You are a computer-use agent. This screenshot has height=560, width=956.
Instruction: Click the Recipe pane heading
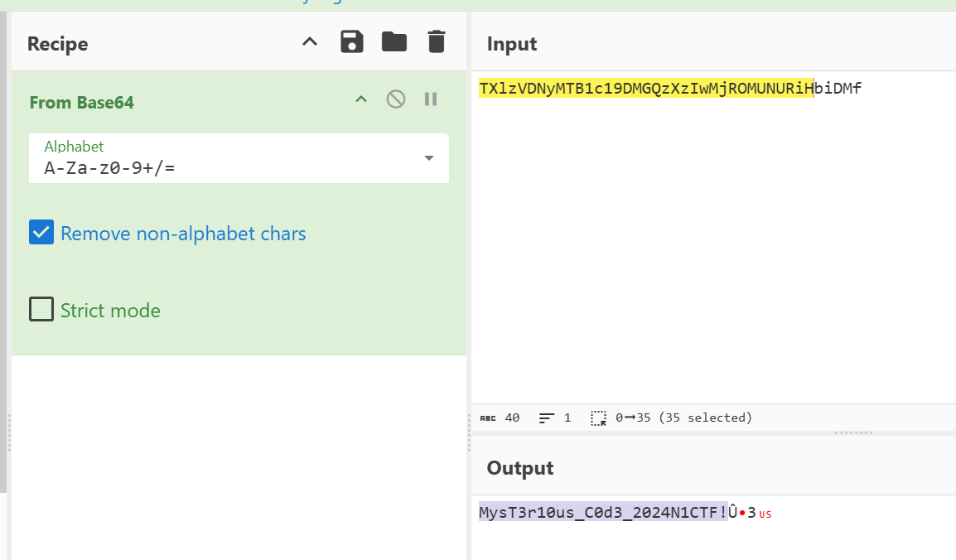(57, 44)
